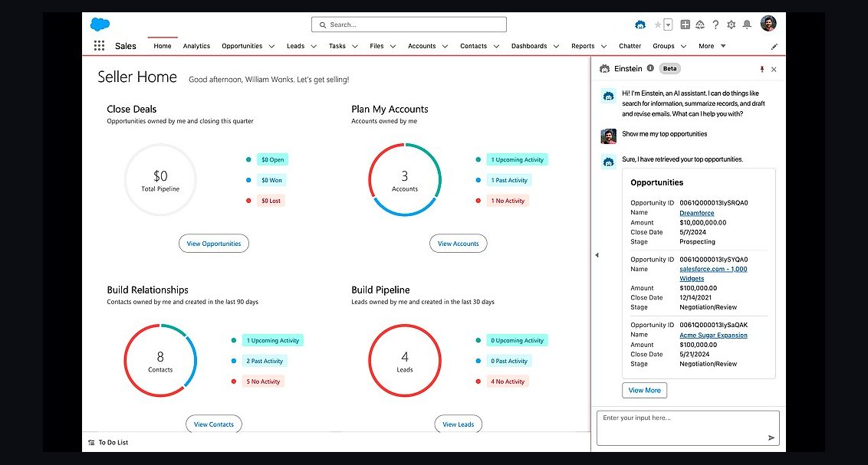Click Accounts 1 Upcoming Activity badge
The width and height of the screenshot is (868, 465).
[x=517, y=160]
